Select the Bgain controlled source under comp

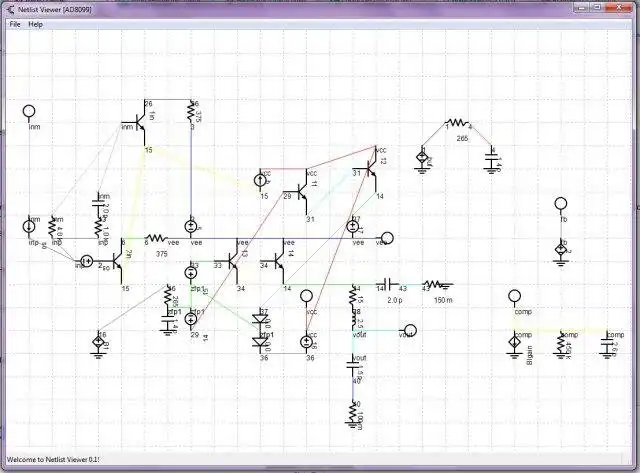pyautogui.click(x=515, y=344)
